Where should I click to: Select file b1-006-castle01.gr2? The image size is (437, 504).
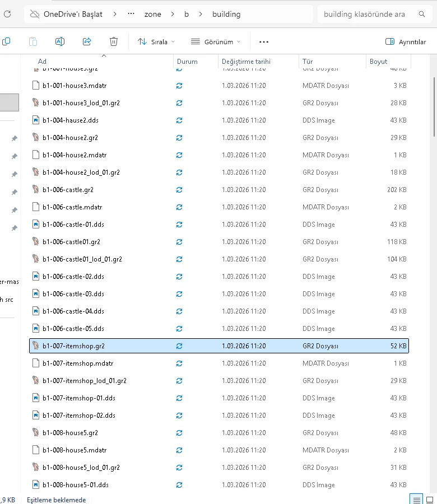click(219, 242)
